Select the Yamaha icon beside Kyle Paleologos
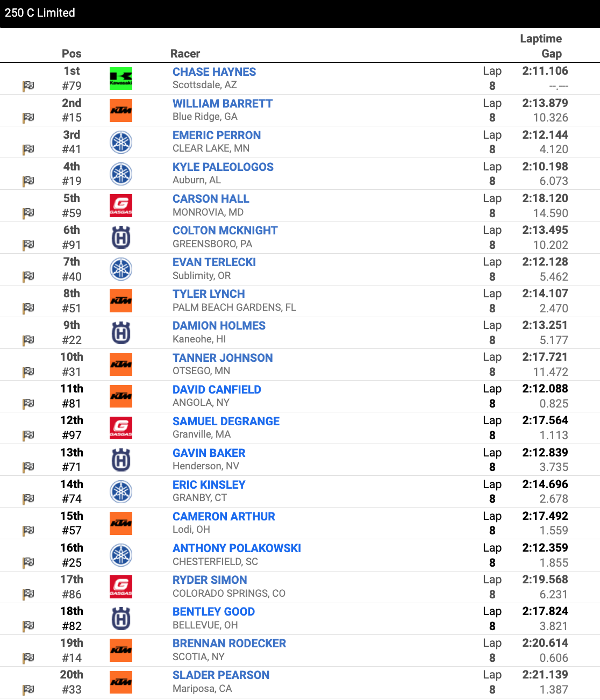 tap(120, 174)
